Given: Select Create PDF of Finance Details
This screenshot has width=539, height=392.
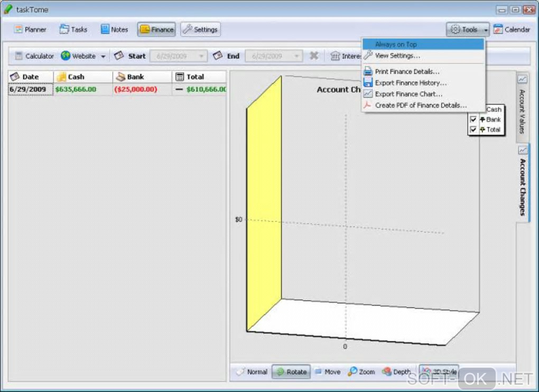Looking at the screenshot, I should (423, 106).
